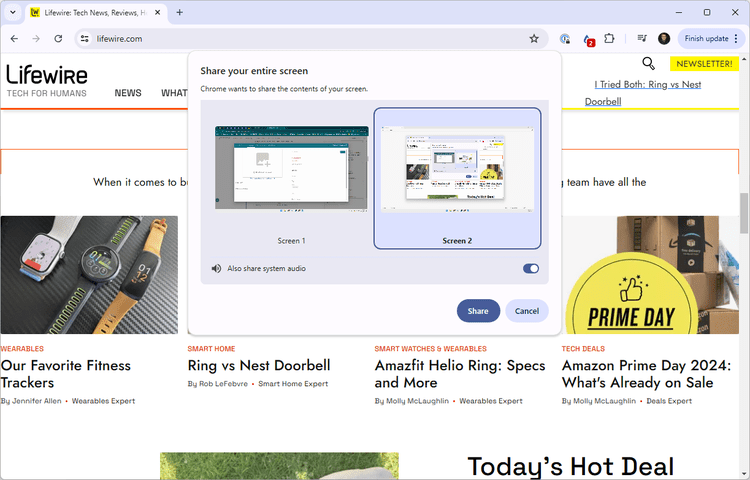Open the extension with red badge 2

588,40
